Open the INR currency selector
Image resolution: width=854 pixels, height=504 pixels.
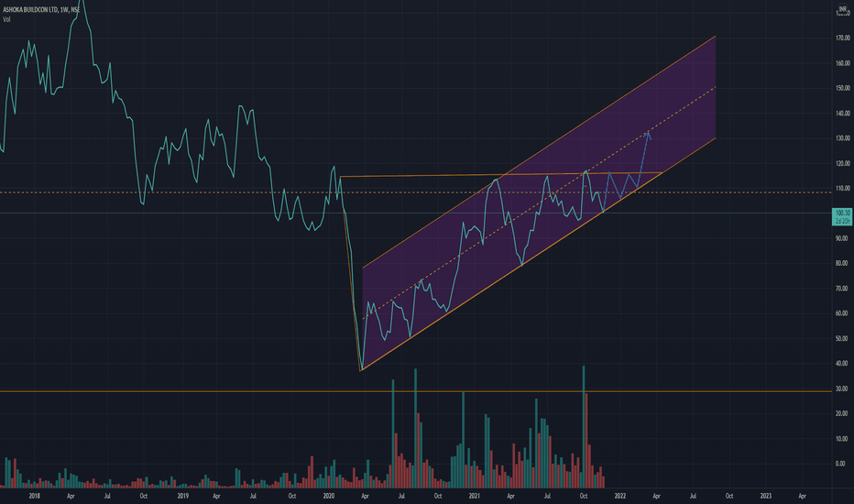click(x=843, y=9)
